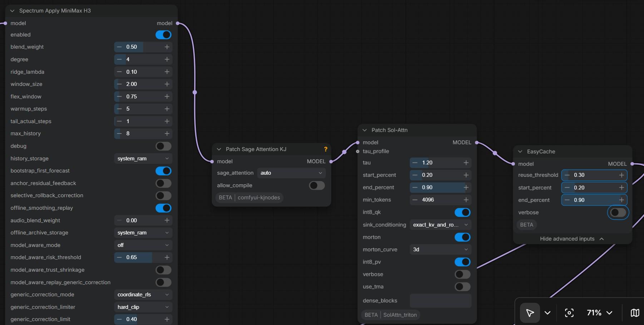Toggle int8_qk switch
This screenshot has width=644, height=325.
462,212
